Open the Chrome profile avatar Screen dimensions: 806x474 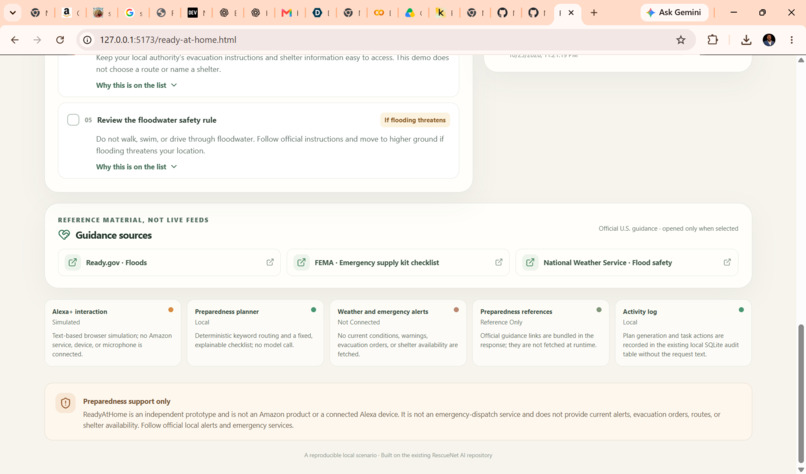[769, 40]
